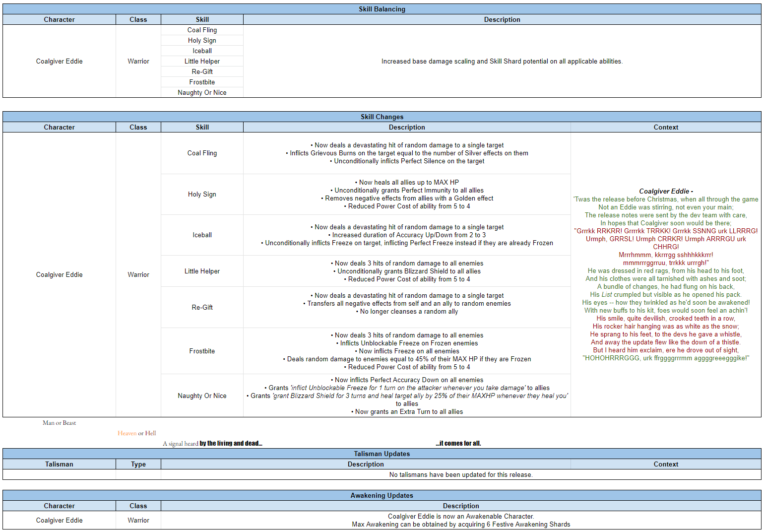Click 'Deals random damage to enemies equal to 45%' line

point(407,359)
